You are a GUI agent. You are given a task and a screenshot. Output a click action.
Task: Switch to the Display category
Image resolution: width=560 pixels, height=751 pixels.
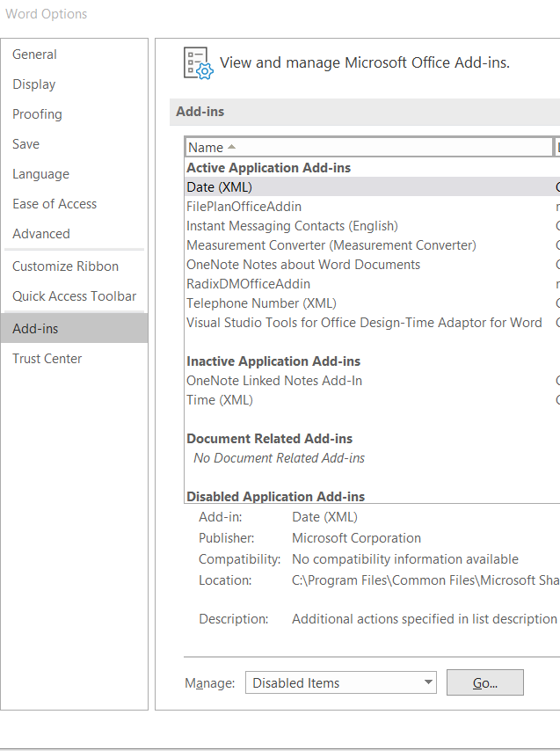point(34,84)
